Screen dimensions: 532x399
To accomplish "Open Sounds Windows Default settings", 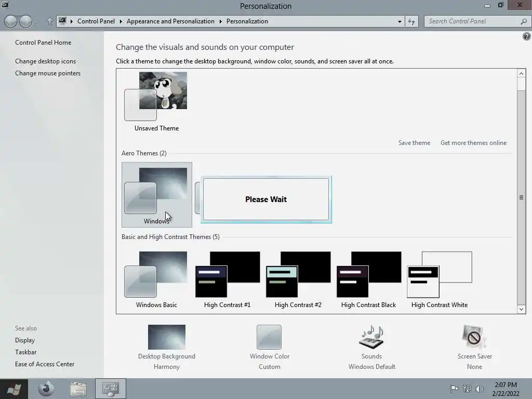I will pos(371,347).
